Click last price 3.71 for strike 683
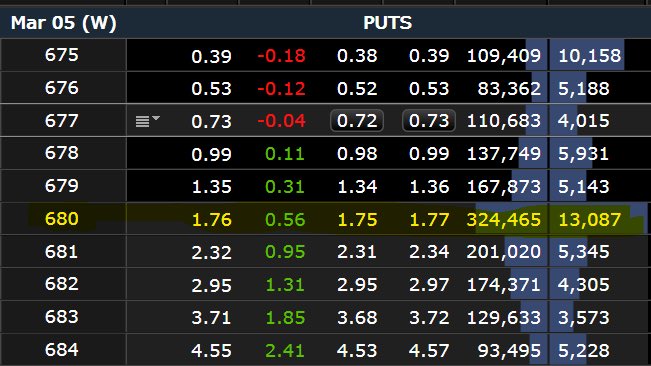Viewport: 651px width, 366px height. (211, 318)
